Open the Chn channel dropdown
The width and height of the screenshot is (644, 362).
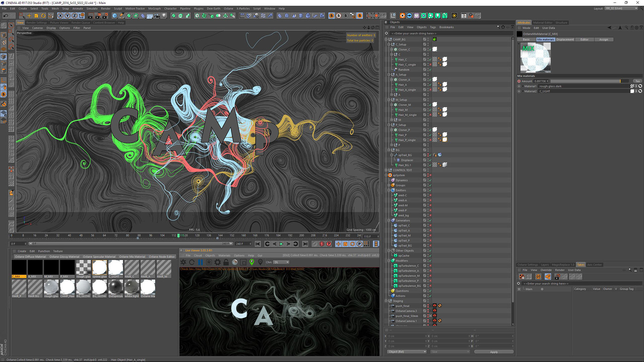281,262
